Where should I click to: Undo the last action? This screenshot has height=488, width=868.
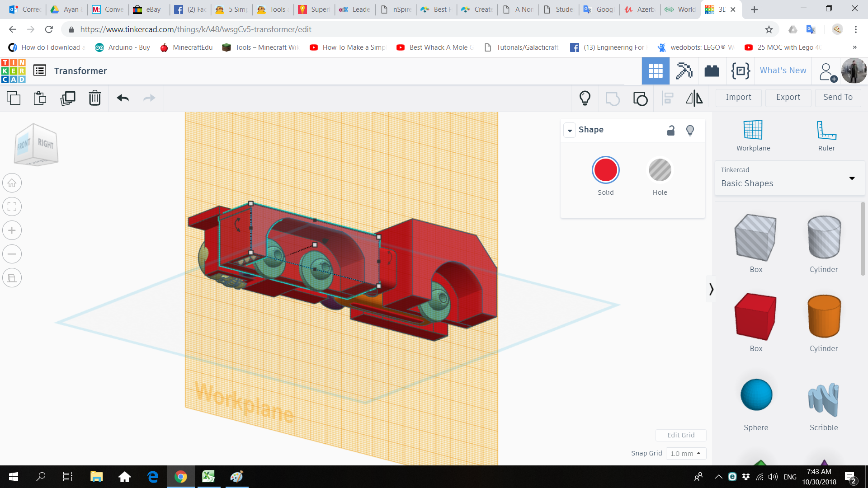click(122, 98)
